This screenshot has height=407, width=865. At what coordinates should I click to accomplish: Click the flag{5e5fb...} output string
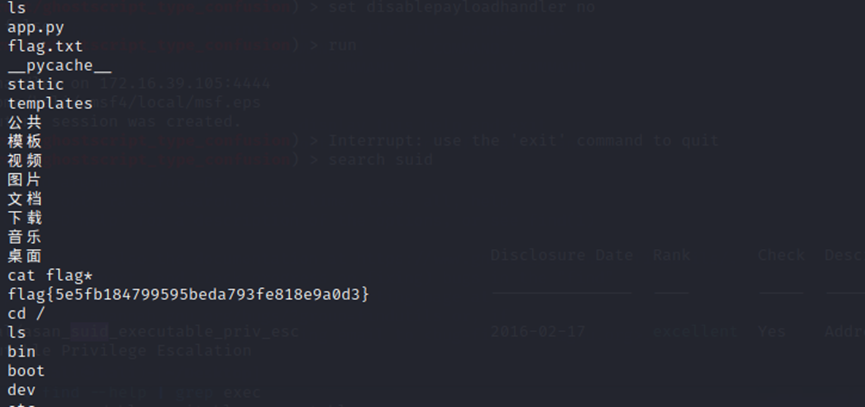pyautogui.click(x=188, y=294)
